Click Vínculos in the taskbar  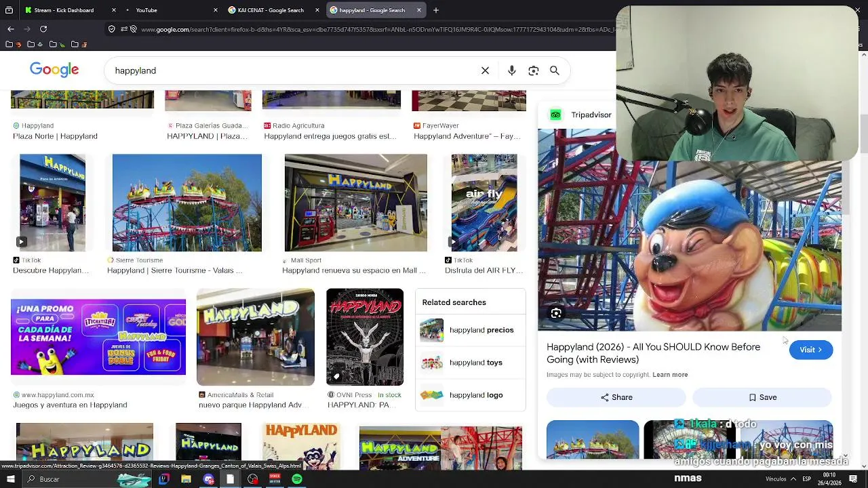[776, 479]
